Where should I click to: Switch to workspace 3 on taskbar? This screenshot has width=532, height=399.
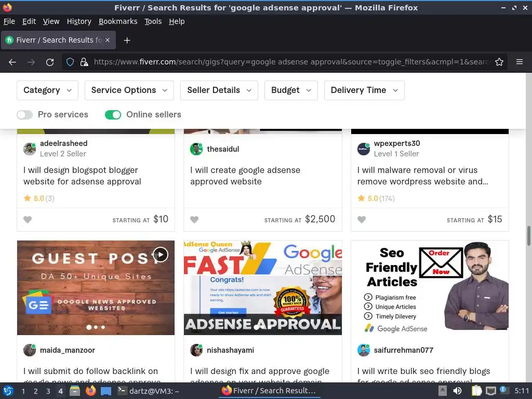(x=48, y=391)
